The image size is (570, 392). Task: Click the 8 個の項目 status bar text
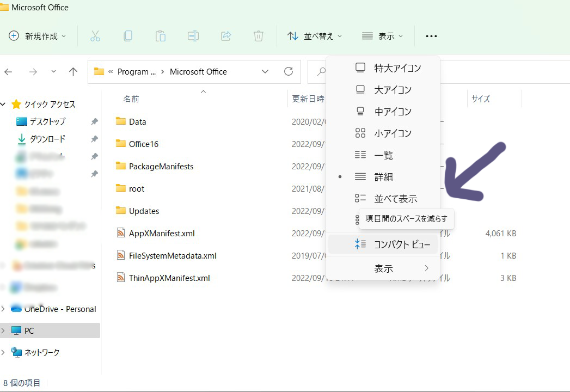(22, 383)
